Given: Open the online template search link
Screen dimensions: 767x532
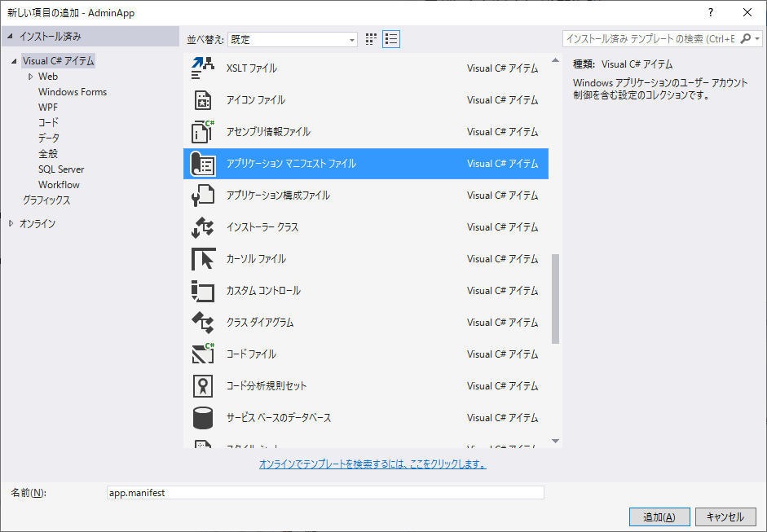Looking at the screenshot, I should [x=375, y=464].
